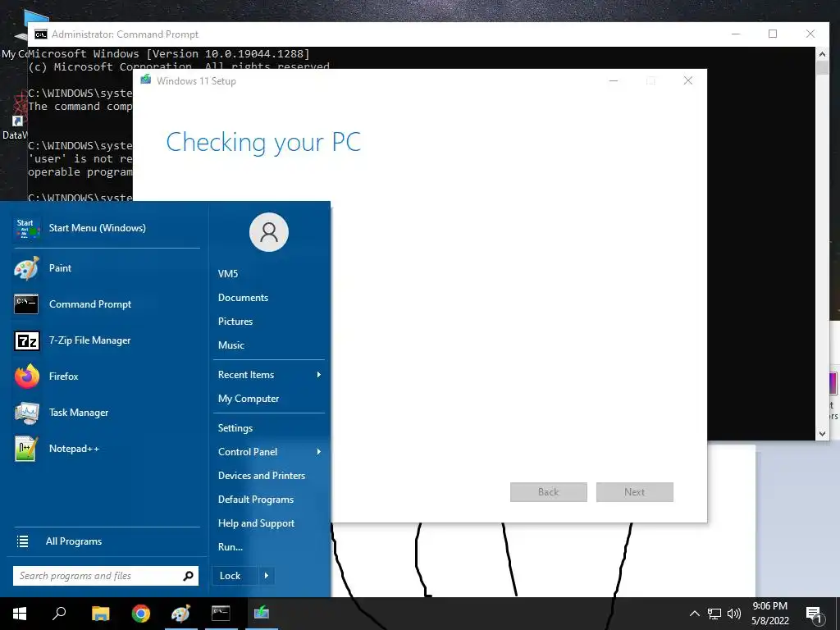Open File Explorer from the taskbar

coord(100,614)
